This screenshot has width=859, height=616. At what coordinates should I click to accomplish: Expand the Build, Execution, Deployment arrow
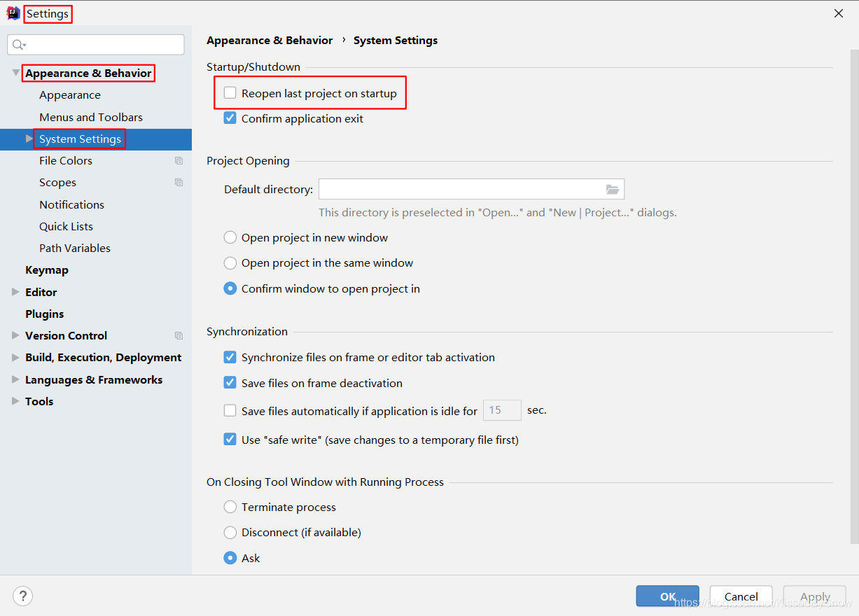pos(15,357)
